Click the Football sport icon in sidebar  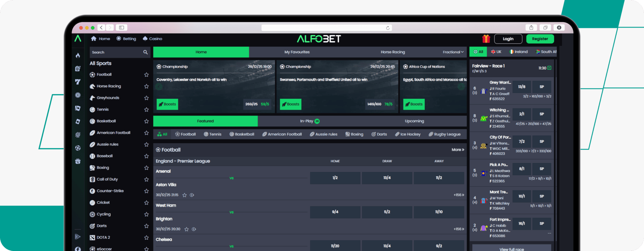pyautogui.click(x=92, y=75)
